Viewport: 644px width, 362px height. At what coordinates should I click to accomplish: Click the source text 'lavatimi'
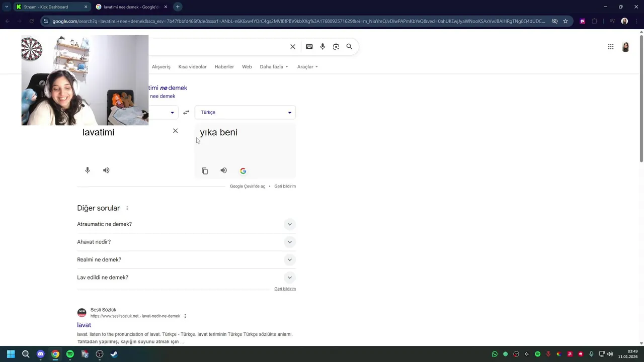tap(98, 132)
